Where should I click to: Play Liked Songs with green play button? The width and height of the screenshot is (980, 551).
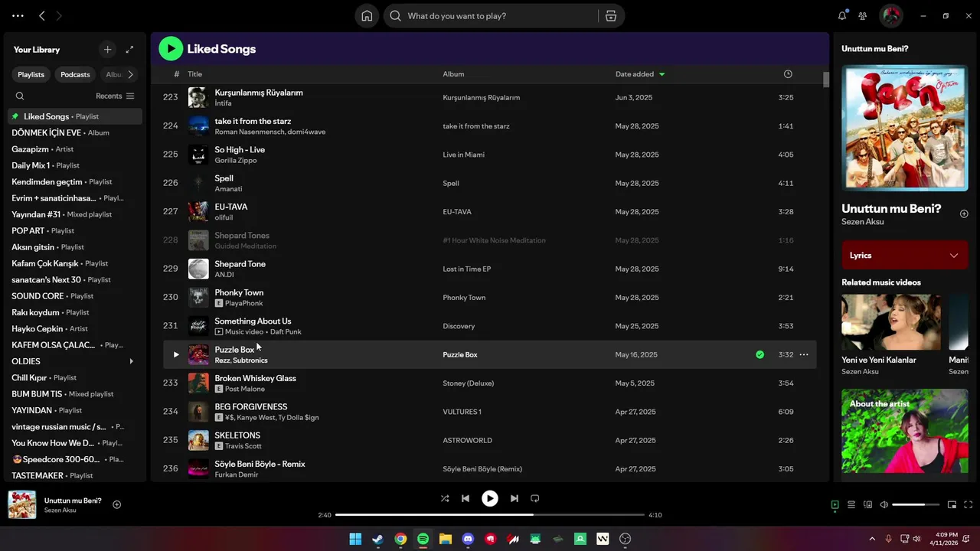click(x=171, y=49)
